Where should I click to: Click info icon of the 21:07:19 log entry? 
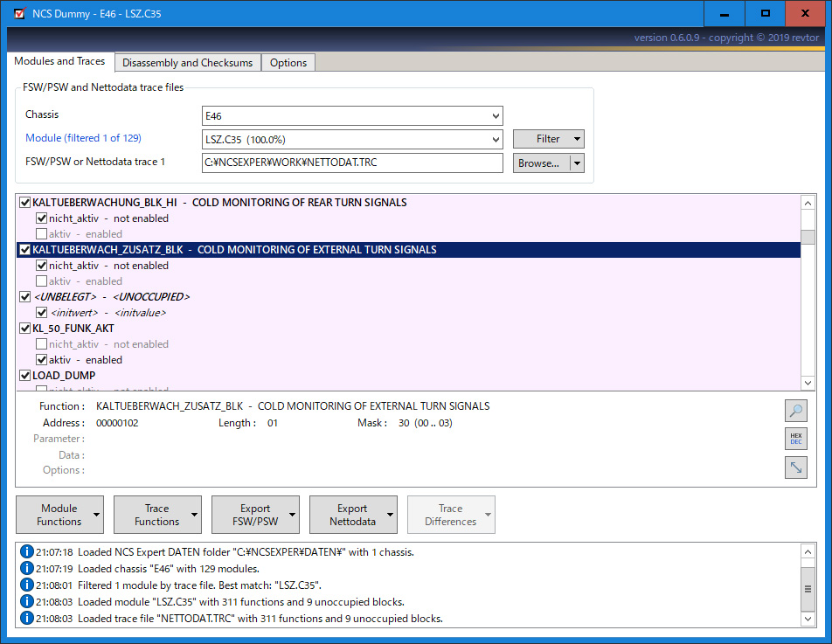[x=26, y=568]
